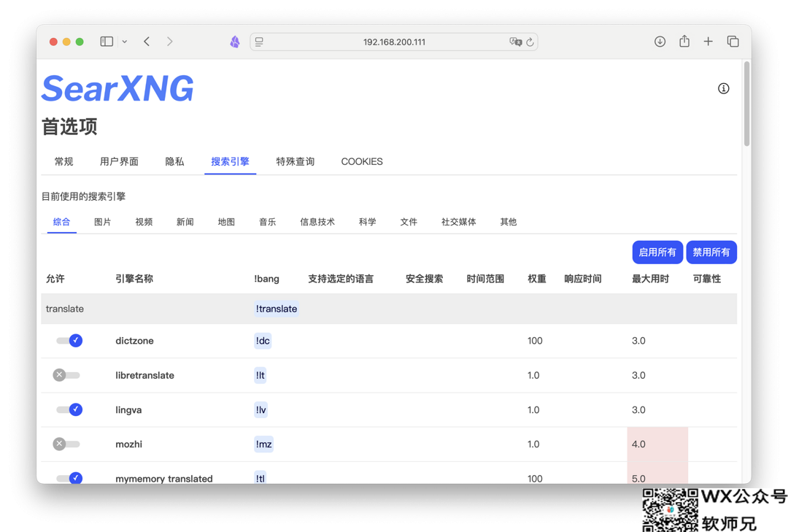
Task: Click mozhi's 4.0 max time cell
Action: tap(657, 444)
